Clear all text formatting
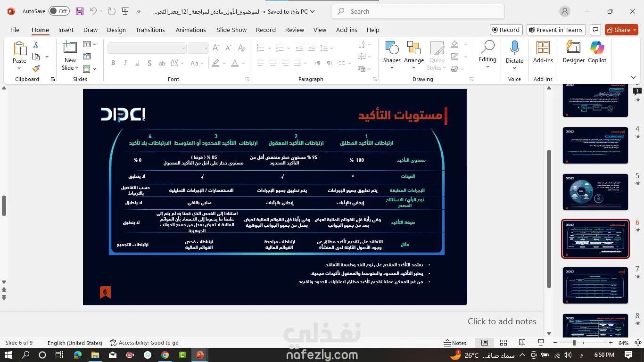644x362 pixels. 241,48
